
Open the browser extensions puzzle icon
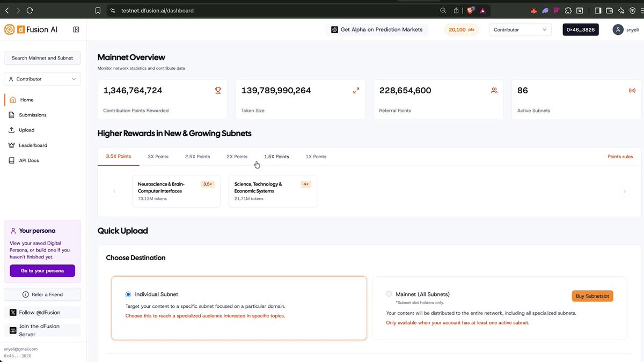(568, 10)
